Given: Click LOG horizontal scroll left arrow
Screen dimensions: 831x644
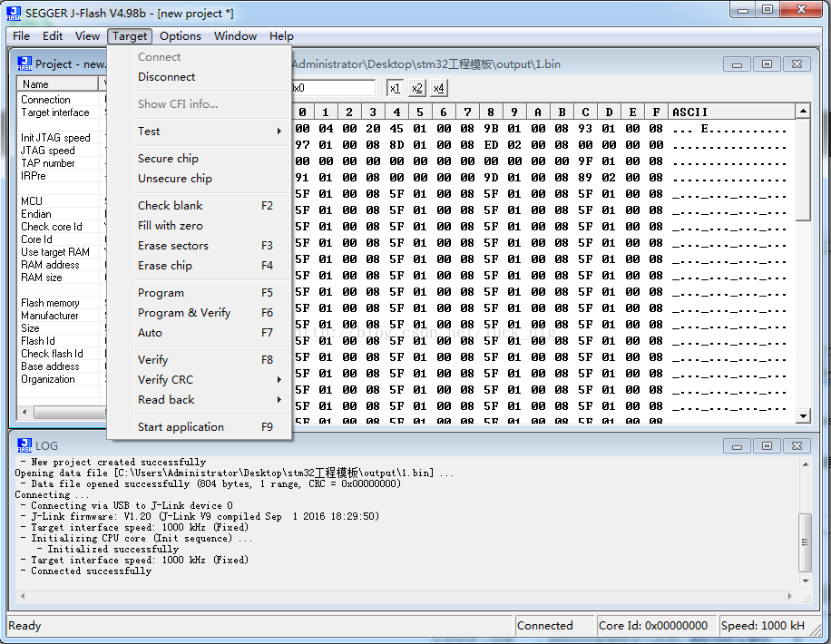Looking at the screenshot, I should coord(23,596).
